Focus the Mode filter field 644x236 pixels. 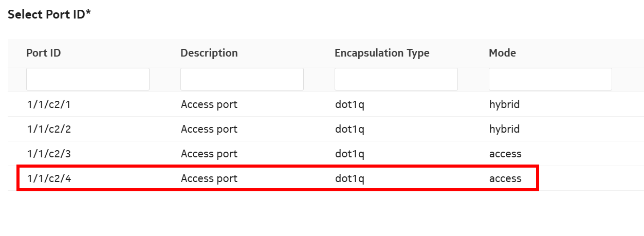click(x=550, y=80)
